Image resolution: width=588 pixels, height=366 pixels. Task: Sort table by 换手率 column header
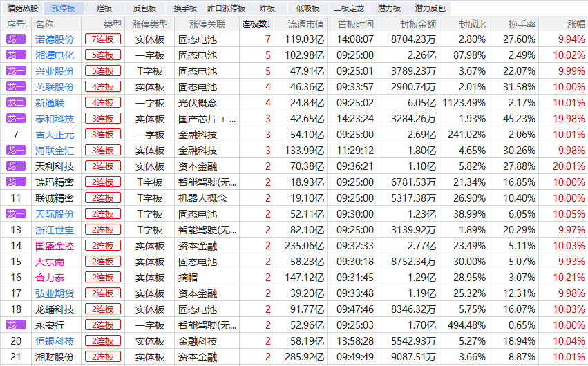click(522, 24)
